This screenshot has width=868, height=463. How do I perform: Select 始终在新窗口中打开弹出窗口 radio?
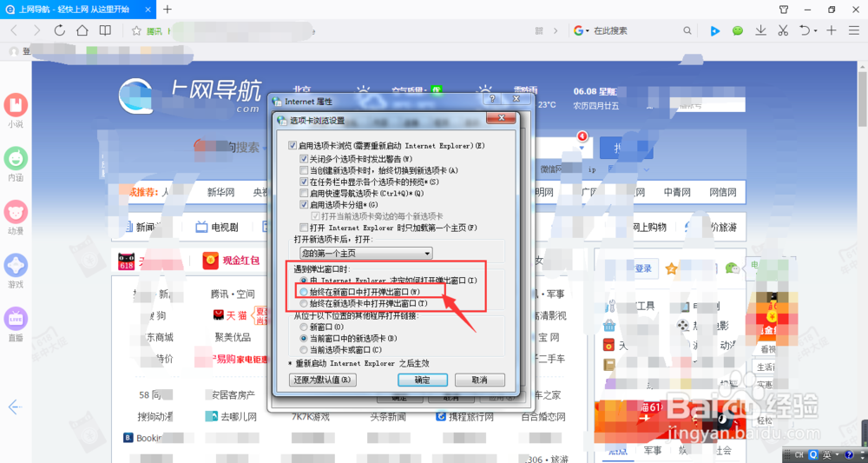303,291
